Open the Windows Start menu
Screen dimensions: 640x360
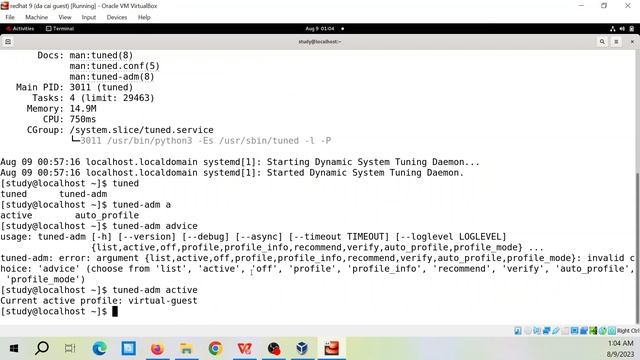coord(14,348)
